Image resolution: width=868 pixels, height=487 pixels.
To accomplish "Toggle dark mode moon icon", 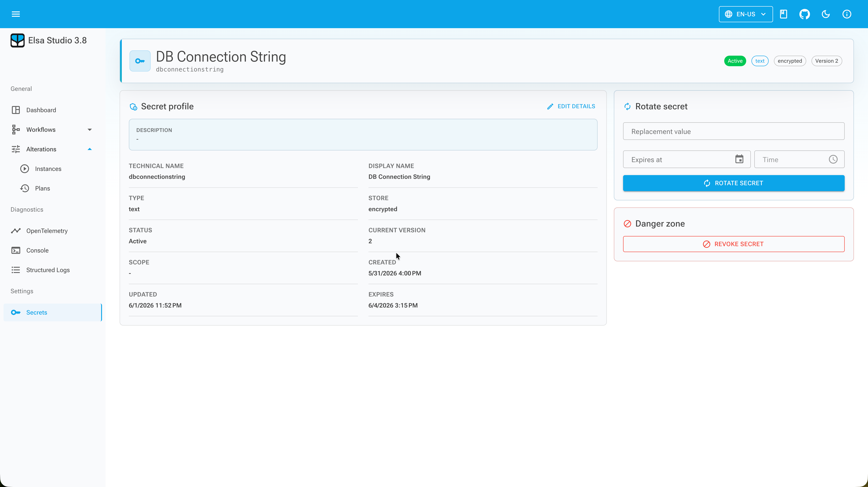I will coord(826,14).
